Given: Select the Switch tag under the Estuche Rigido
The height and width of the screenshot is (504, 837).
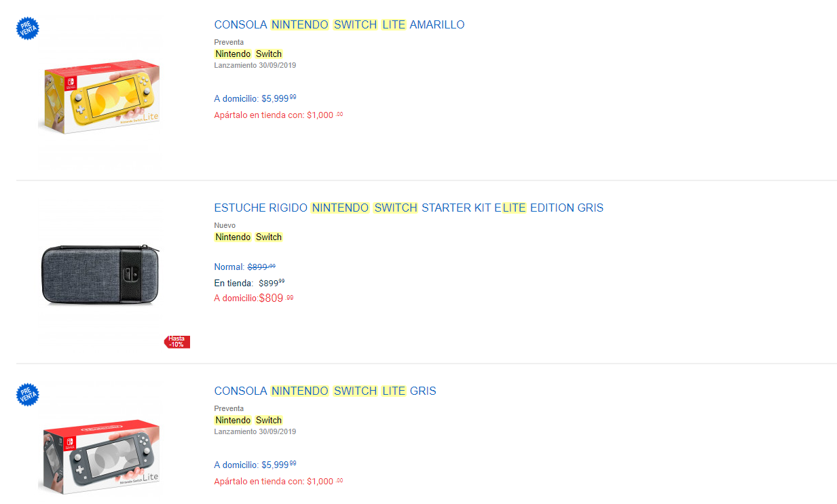Looking at the screenshot, I should (x=268, y=237).
